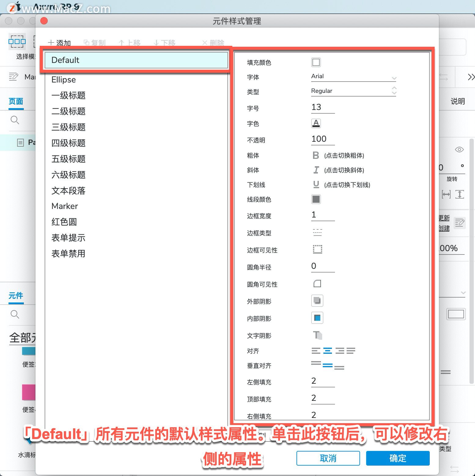Click the 创建 link
The image size is (475, 476).
tap(444, 228)
